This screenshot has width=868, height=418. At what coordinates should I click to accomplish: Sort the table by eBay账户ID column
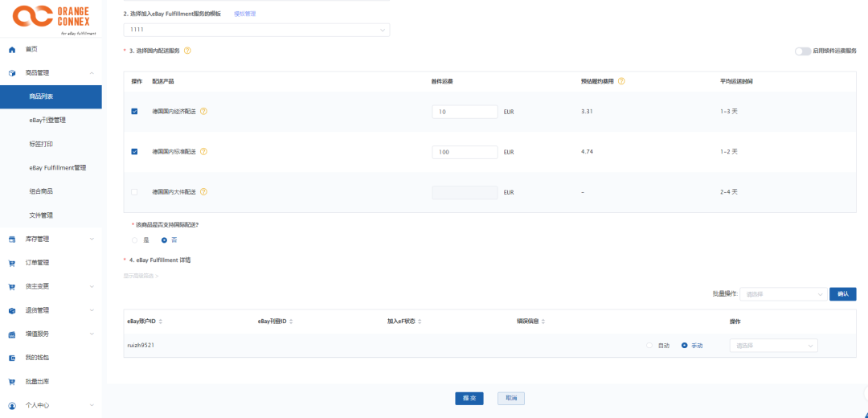coord(161,322)
